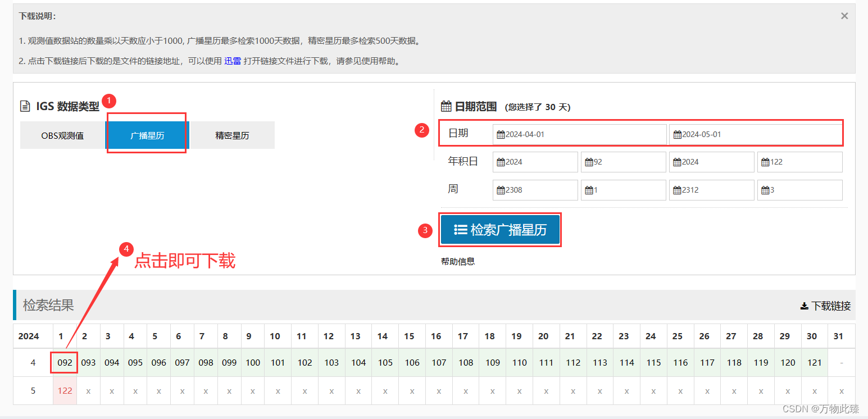This screenshot has width=868, height=419.
Task: Click the calendar icon in the 周 field showing 2312
Action: [676, 190]
